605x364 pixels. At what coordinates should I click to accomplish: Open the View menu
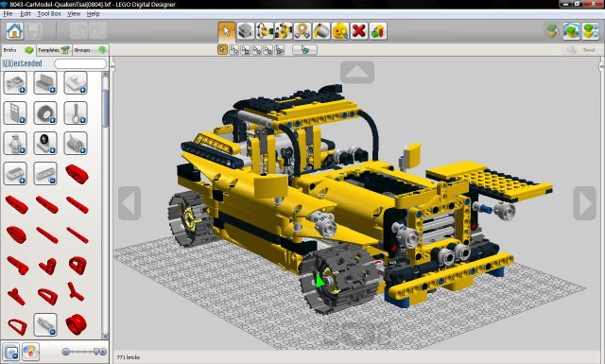(74, 13)
